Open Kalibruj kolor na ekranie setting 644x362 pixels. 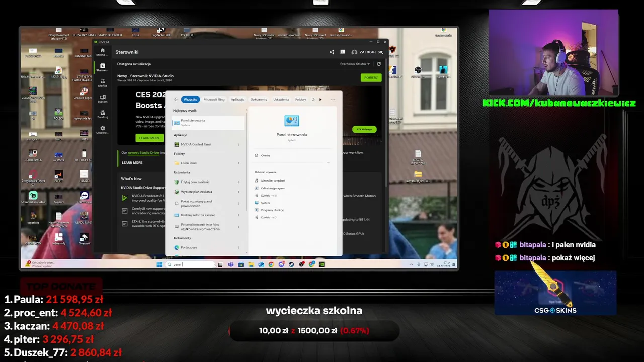pyautogui.click(x=206, y=215)
